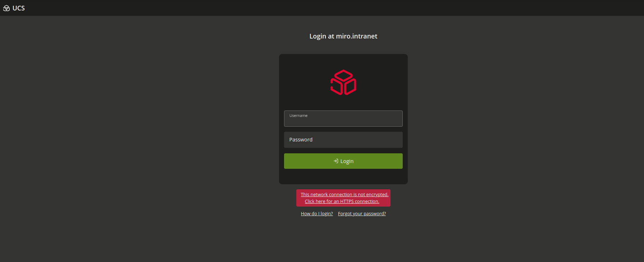
Task: Click the 'Login' text on green button
Action: coord(347,161)
